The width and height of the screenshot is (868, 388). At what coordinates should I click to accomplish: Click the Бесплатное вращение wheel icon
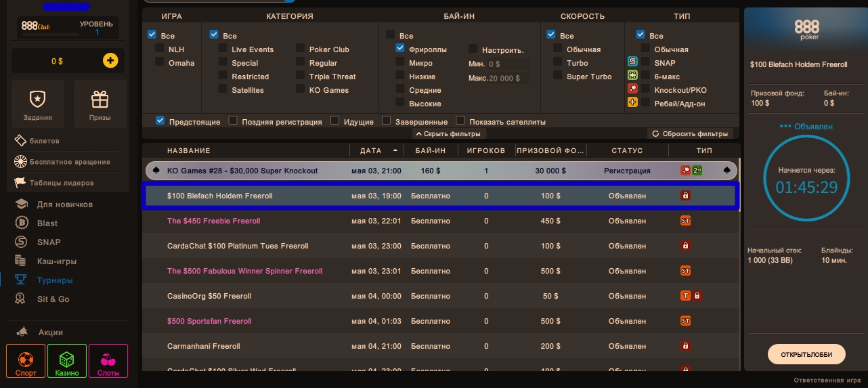[x=20, y=162]
